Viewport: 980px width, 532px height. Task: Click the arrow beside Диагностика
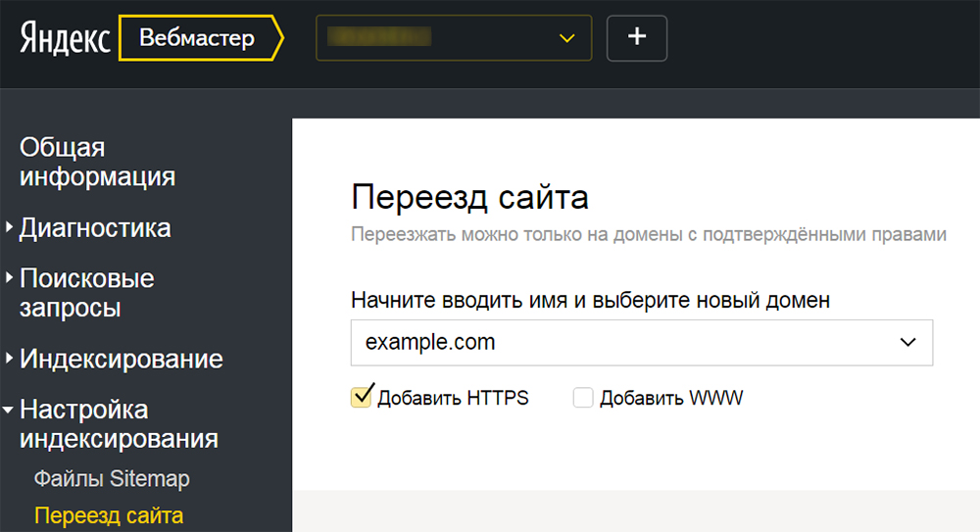[x=9, y=228]
